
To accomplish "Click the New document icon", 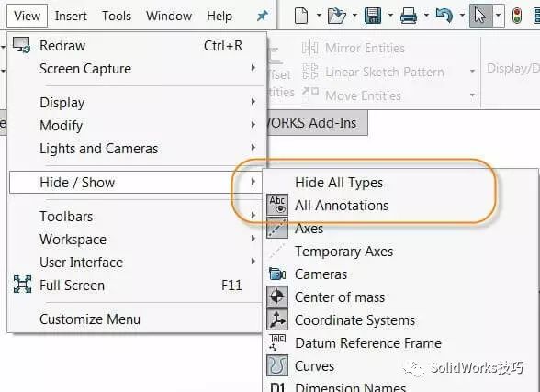I will point(301,16).
